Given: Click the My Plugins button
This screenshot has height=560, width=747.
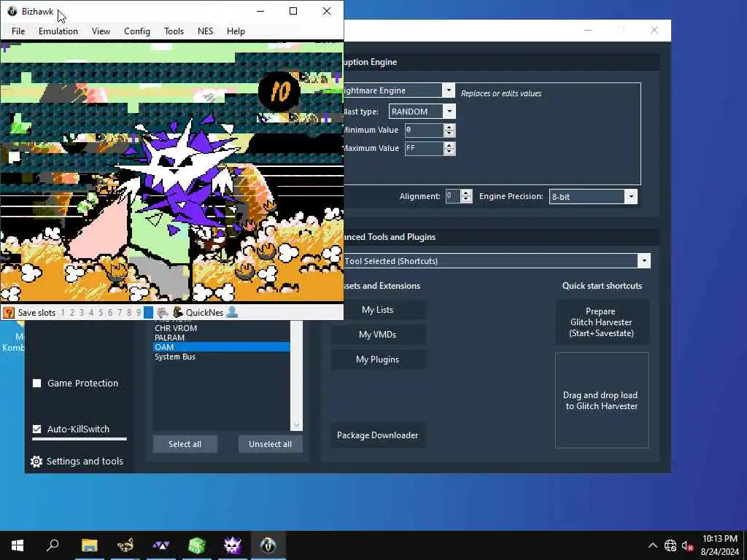Looking at the screenshot, I should click(379, 359).
